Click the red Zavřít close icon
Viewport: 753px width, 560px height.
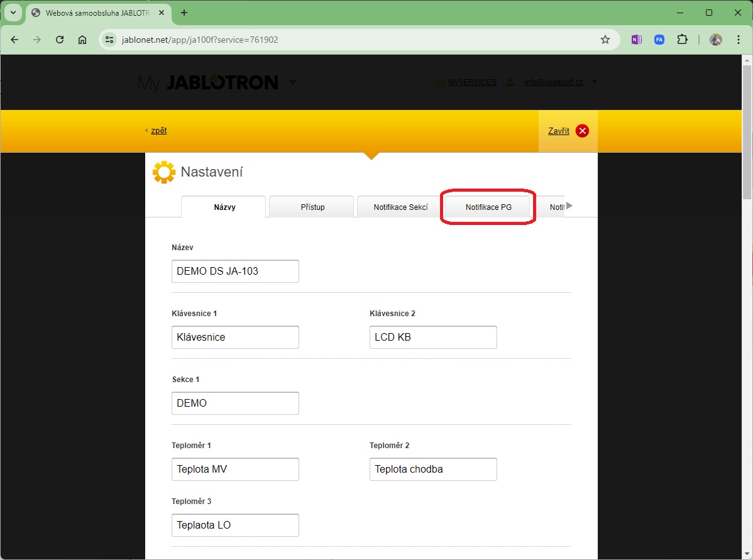(582, 131)
